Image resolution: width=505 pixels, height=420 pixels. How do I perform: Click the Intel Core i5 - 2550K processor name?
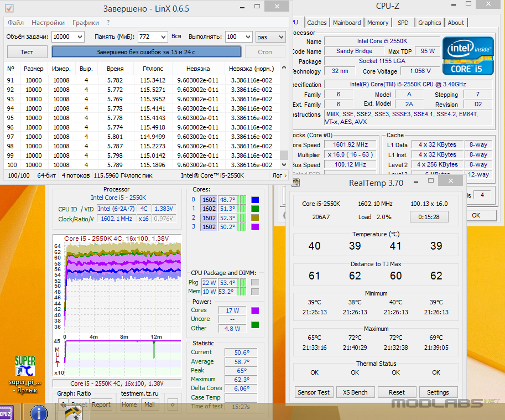coord(118,198)
